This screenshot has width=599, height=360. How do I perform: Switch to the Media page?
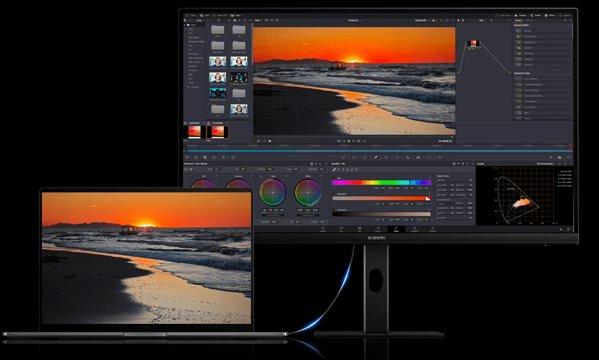coord(323,229)
